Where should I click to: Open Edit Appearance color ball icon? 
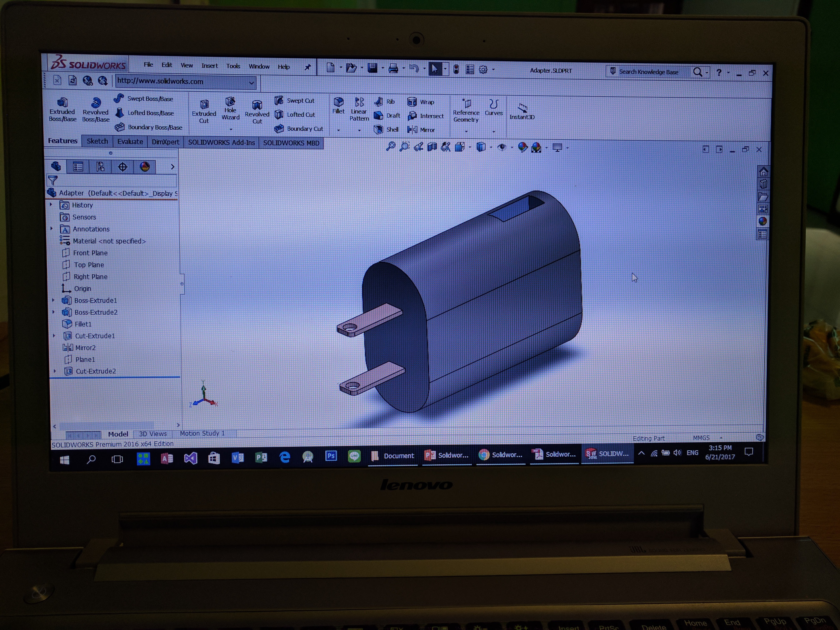click(x=522, y=147)
